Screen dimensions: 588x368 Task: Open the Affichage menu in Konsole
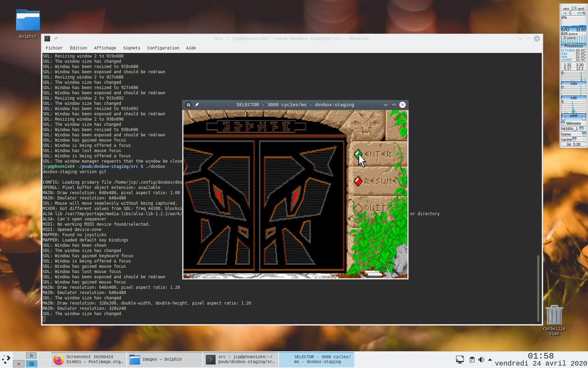tap(105, 48)
